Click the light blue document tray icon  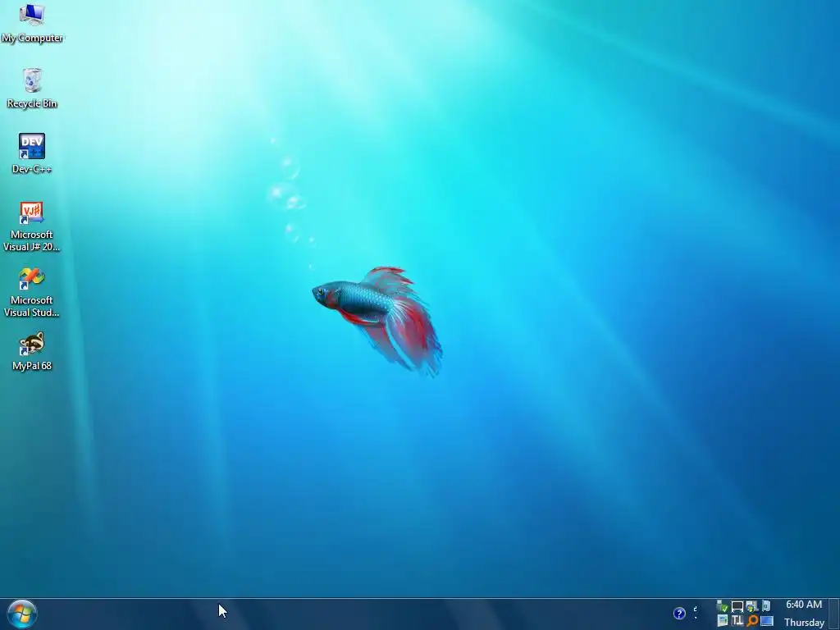[x=766, y=606]
